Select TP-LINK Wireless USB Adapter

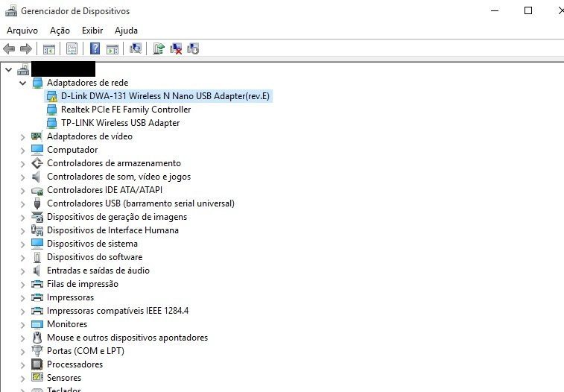pyautogui.click(x=120, y=123)
